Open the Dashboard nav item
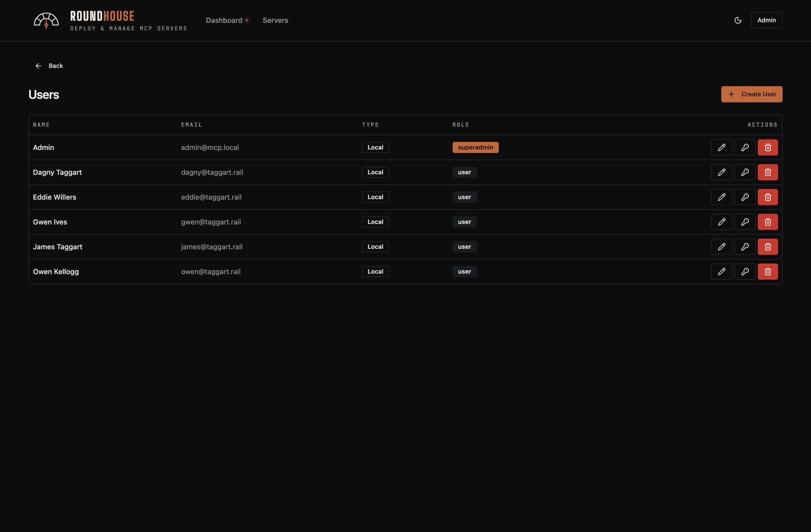811x532 pixels. [x=224, y=21]
